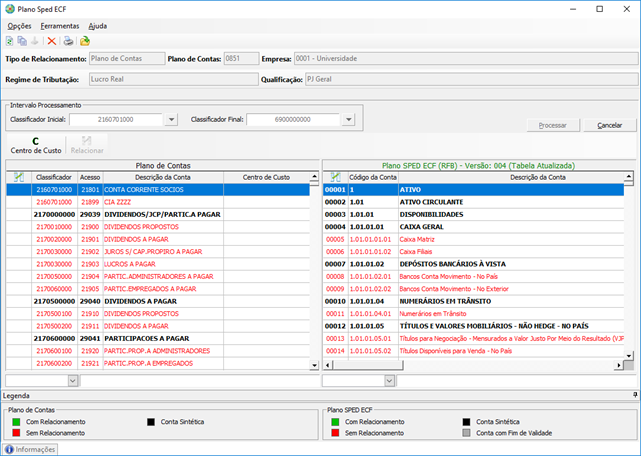
Task: Click scroll down arrow of SPED ECF grid
Action: pos(629,355)
